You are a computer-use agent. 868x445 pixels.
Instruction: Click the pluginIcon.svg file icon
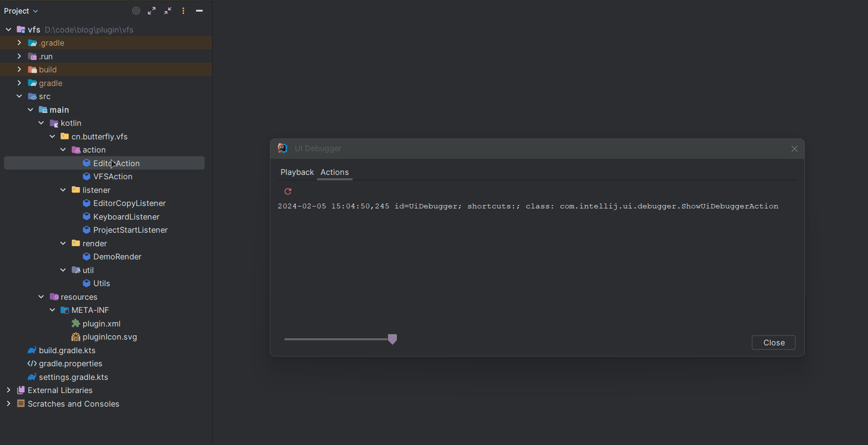(x=76, y=337)
